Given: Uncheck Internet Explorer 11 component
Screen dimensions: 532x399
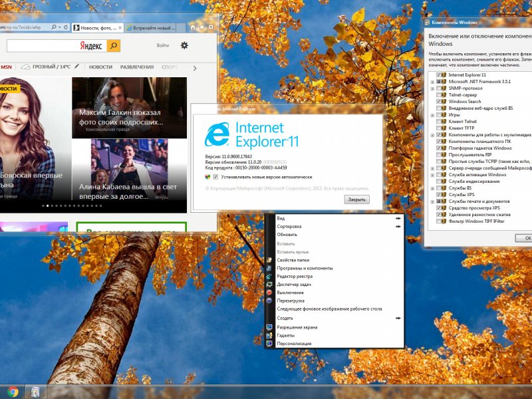Looking at the screenshot, I should (x=439, y=74).
